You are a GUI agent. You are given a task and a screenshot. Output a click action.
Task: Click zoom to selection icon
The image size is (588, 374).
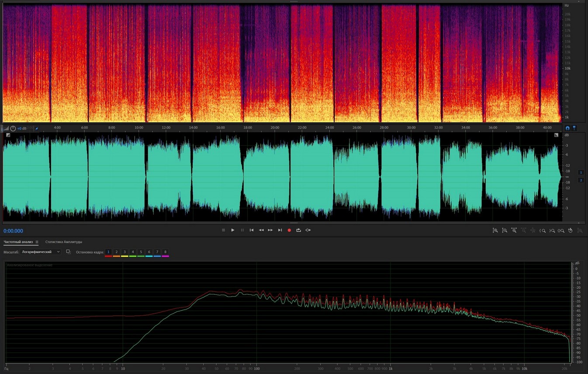coord(561,231)
